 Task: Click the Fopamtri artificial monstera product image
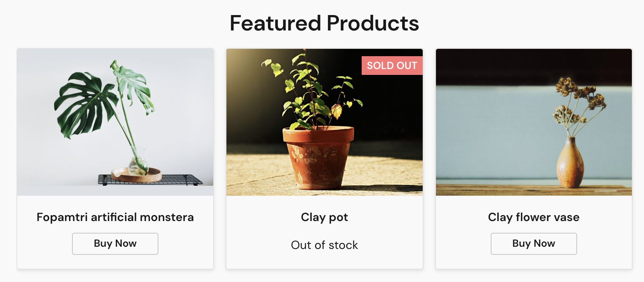[115, 121]
